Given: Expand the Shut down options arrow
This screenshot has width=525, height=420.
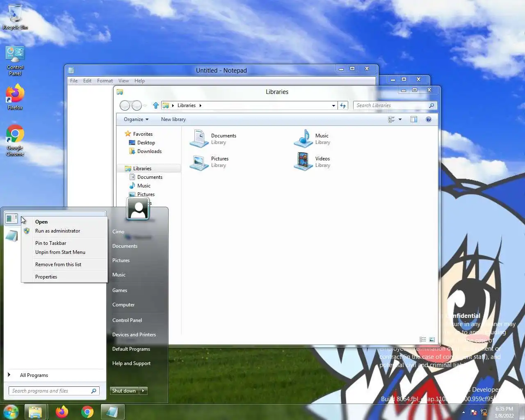Looking at the screenshot, I should pyautogui.click(x=143, y=391).
